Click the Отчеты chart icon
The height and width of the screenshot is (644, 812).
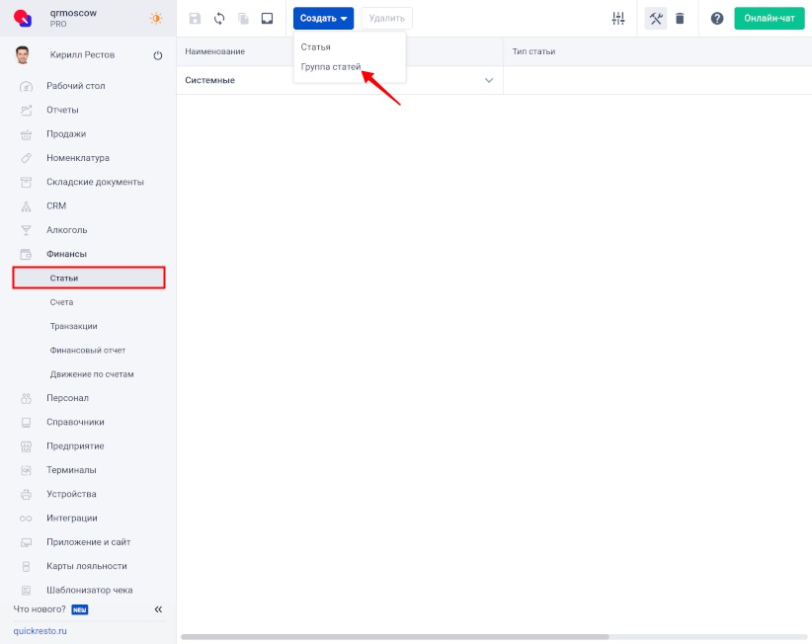26,111
